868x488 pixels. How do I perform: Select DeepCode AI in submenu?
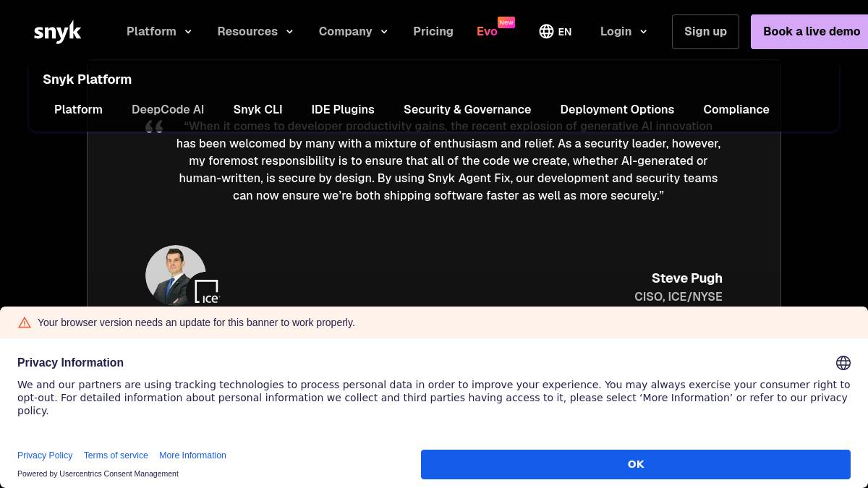point(168,109)
